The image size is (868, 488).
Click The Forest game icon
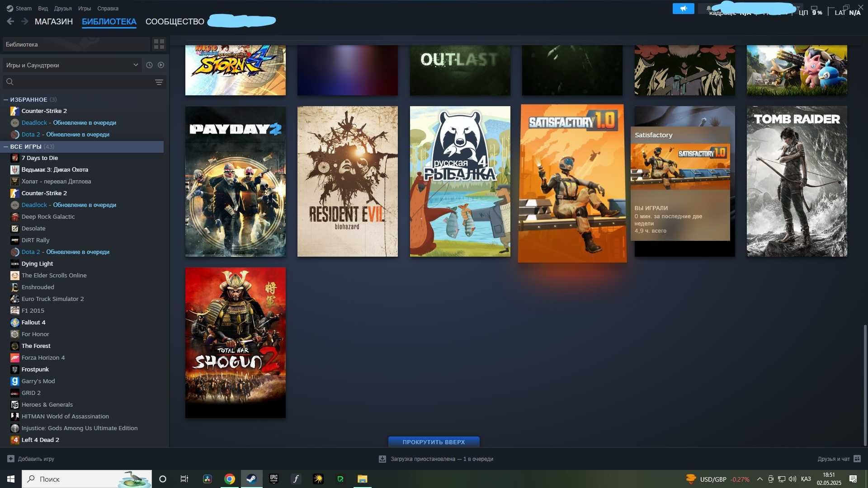click(15, 346)
